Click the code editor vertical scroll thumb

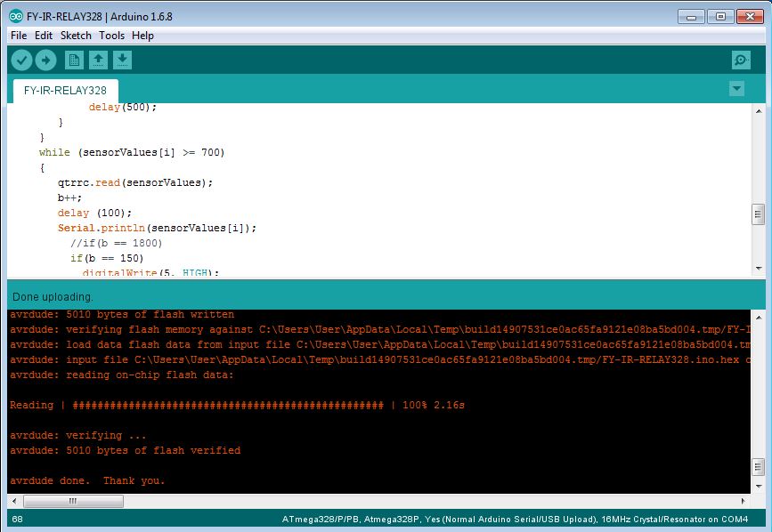tap(759, 214)
